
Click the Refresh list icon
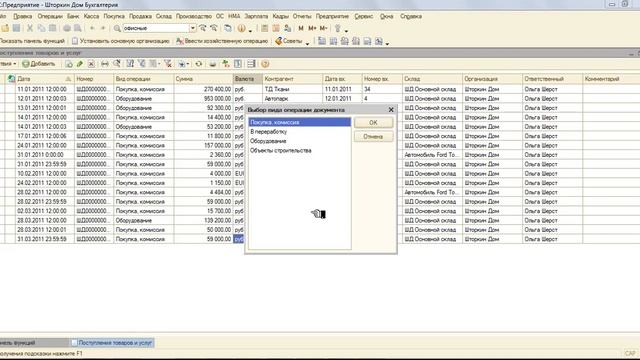[199, 64]
